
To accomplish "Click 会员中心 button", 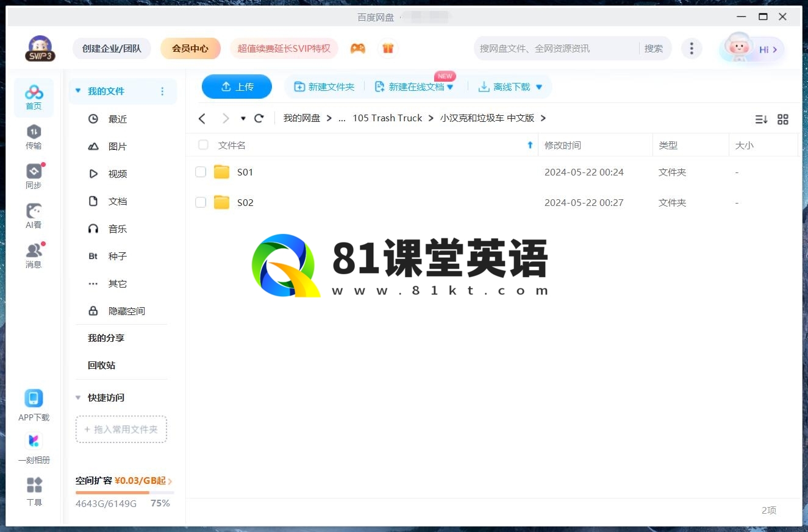I will (190, 48).
